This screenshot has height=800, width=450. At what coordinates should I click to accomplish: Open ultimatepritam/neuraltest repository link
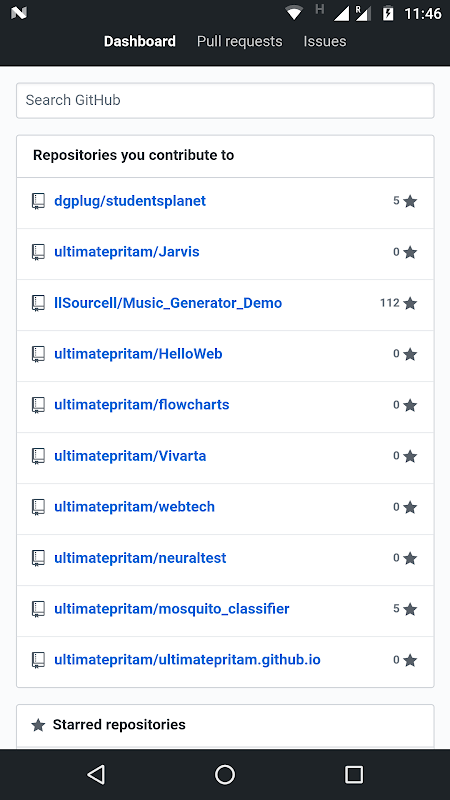pyautogui.click(x=140, y=558)
